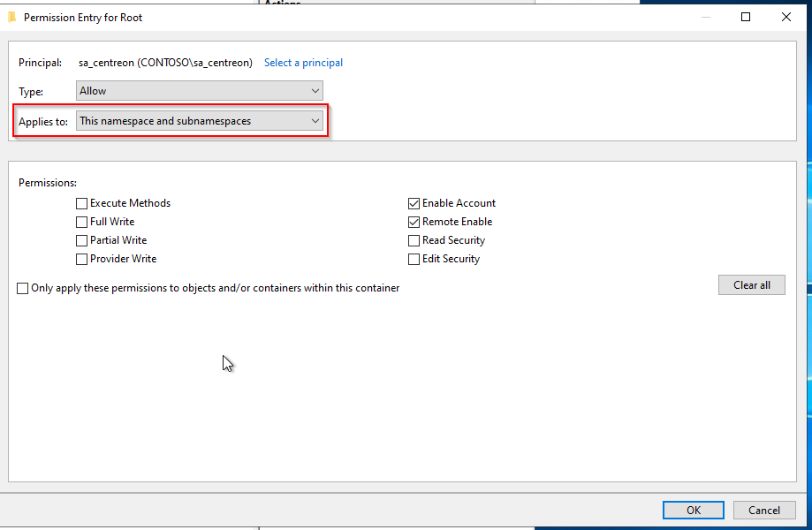This screenshot has height=530, width=812.
Task: Toggle the Edit Security checkbox
Action: [414, 259]
